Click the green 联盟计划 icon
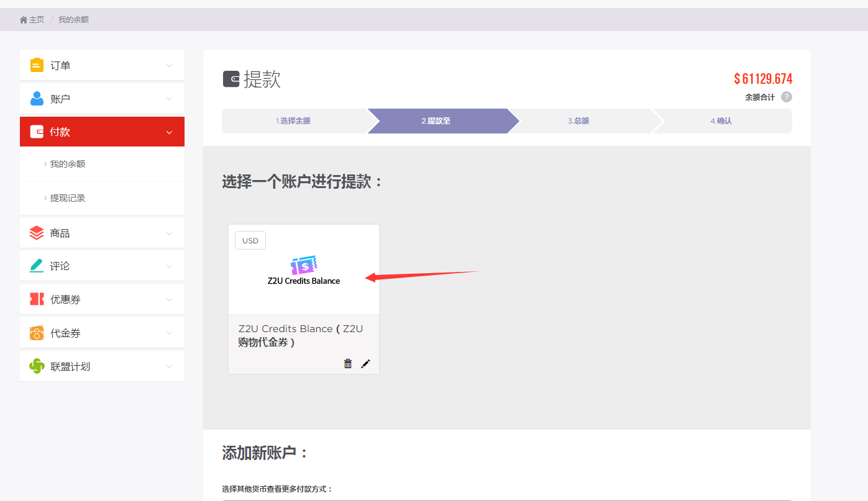 point(37,366)
